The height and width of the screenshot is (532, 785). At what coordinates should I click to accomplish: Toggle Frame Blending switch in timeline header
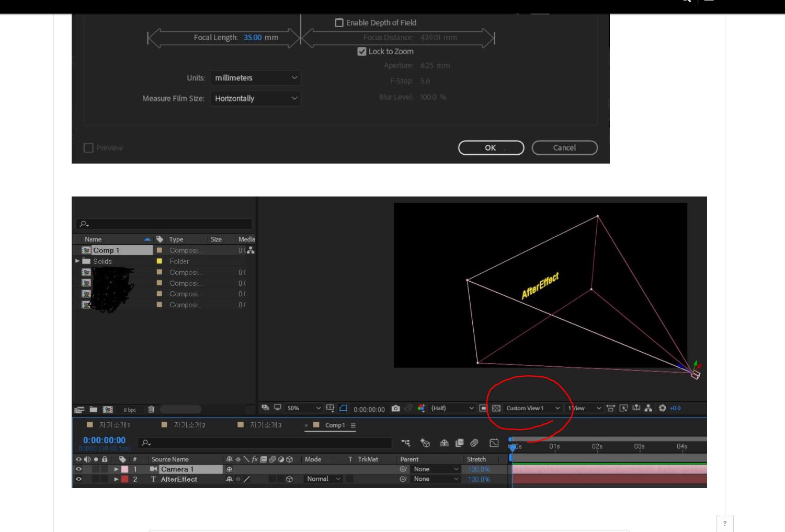pyautogui.click(x=459, y=443)
